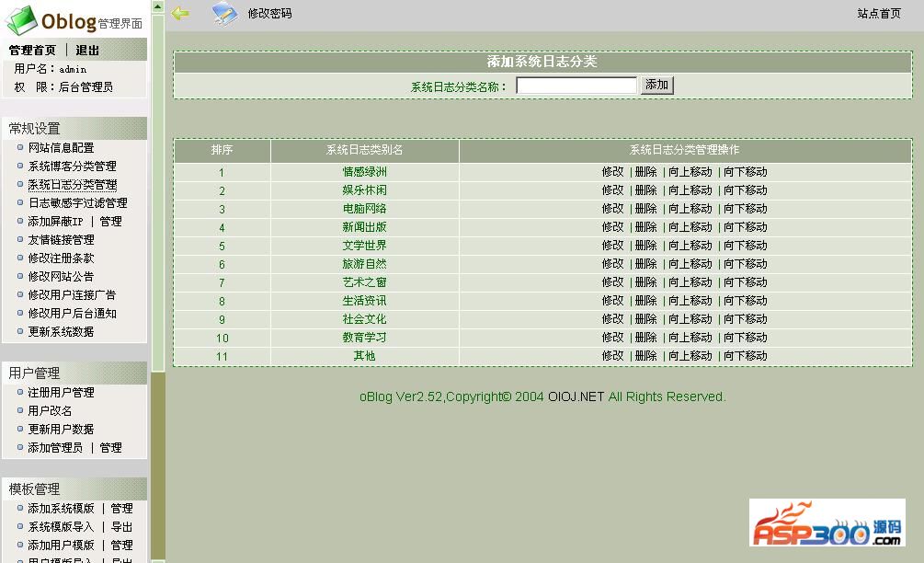This screenshot has width=924, height=563.
Task: Open 用户改名
Action: click(50, 410)
